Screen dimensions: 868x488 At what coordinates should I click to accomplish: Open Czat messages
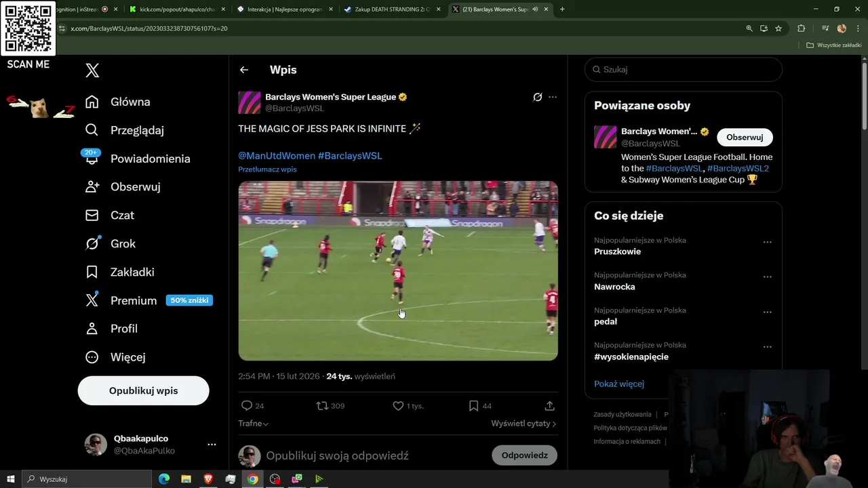(110, 215)
